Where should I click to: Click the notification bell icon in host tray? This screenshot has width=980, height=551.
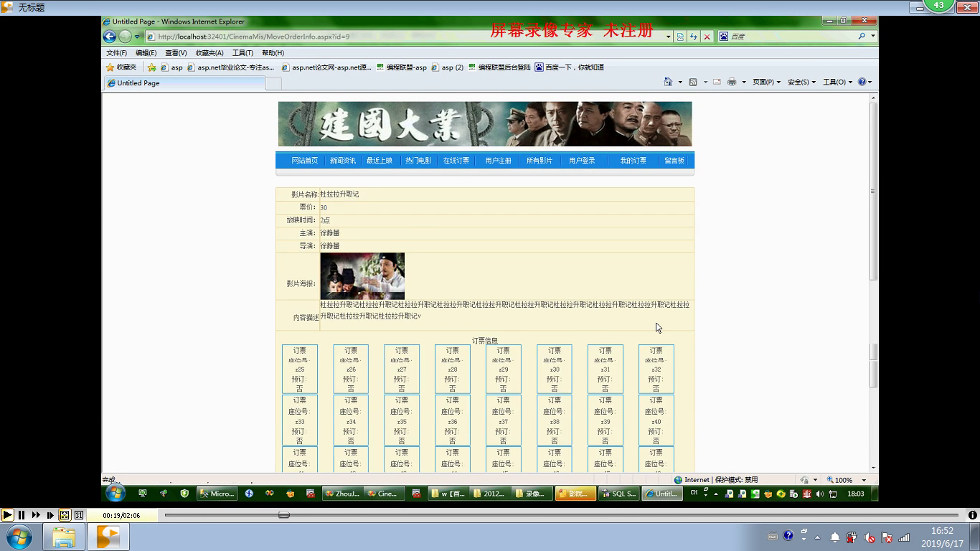(835, 537)
